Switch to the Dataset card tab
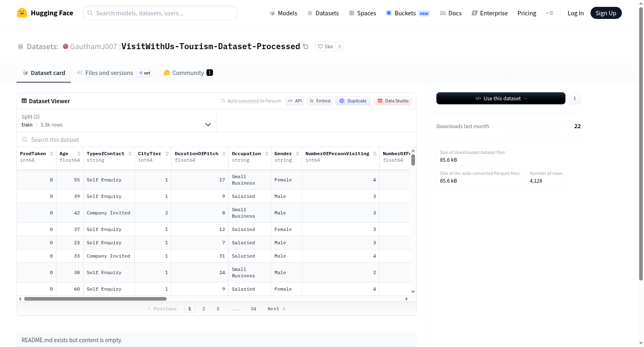Image resolution: width=644 pixels, height=347 pixels. coord(43,73)
